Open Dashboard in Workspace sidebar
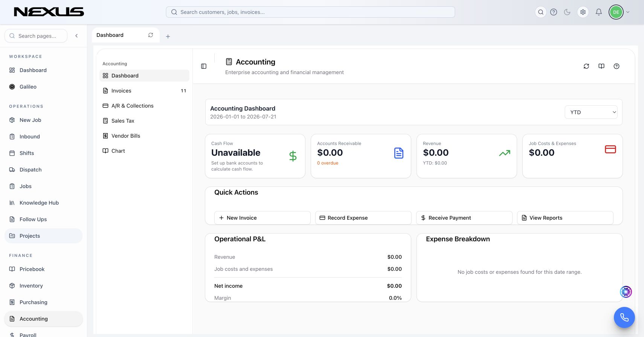 (x=43, y=70)
